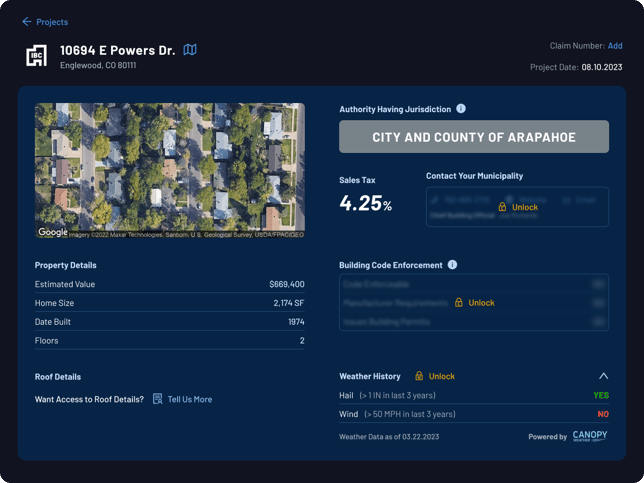This screenshot has width=644, height=483.
Task: Select Date Built value 1974
Action: pyautogui.click(x=296, y=322)
